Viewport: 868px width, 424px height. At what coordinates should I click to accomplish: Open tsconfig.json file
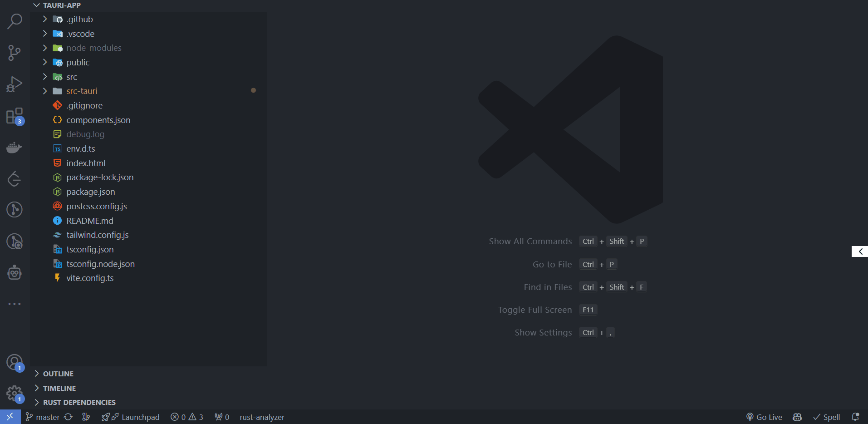coord(148,249)
